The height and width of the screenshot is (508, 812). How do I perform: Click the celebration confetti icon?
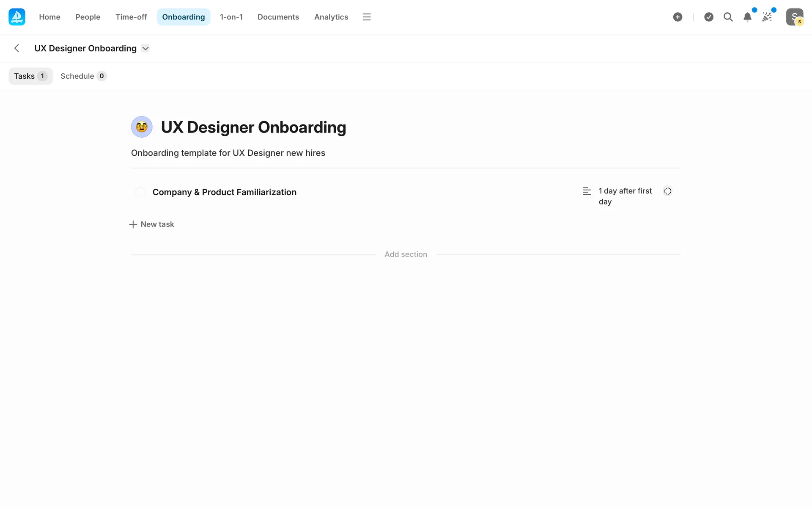[767, 17]
